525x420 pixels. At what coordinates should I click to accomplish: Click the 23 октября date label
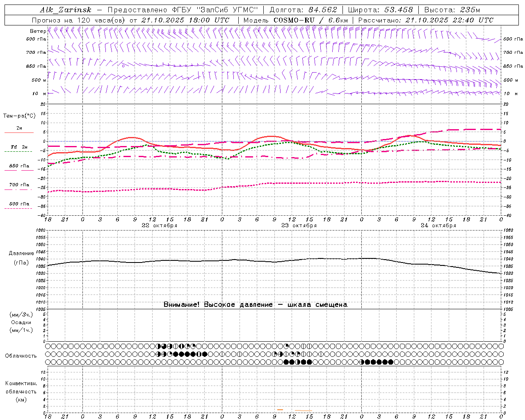(x=299, y=226)
